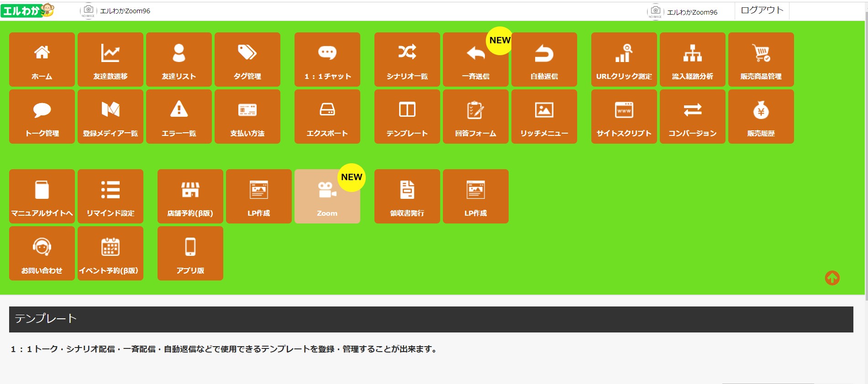
Task: Click the page vertical scrollbar
Action: point(866,155)
